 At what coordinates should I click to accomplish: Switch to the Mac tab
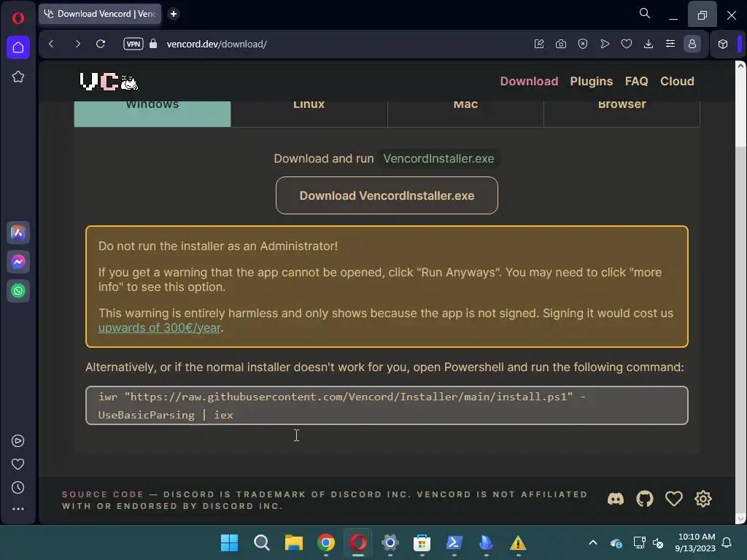click(x=465, y=114)
